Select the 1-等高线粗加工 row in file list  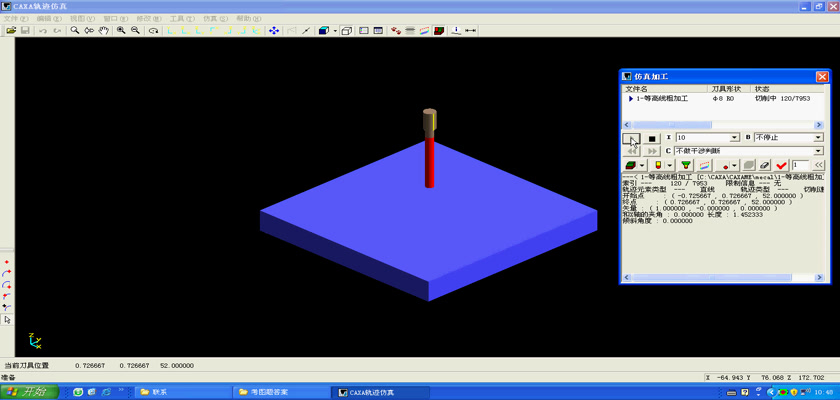click(x=723, y=99)
